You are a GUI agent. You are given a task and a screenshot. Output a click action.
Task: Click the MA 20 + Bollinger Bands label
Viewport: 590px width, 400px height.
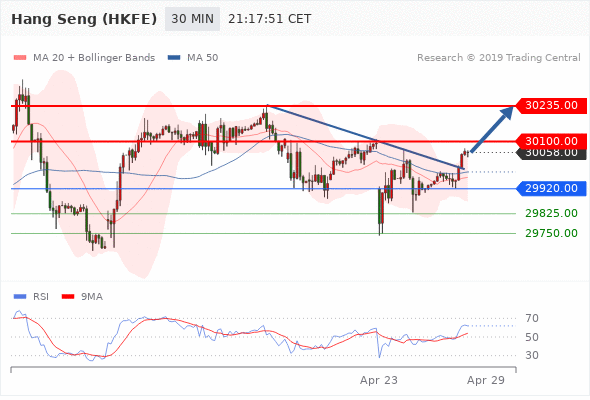pos(94,58)
